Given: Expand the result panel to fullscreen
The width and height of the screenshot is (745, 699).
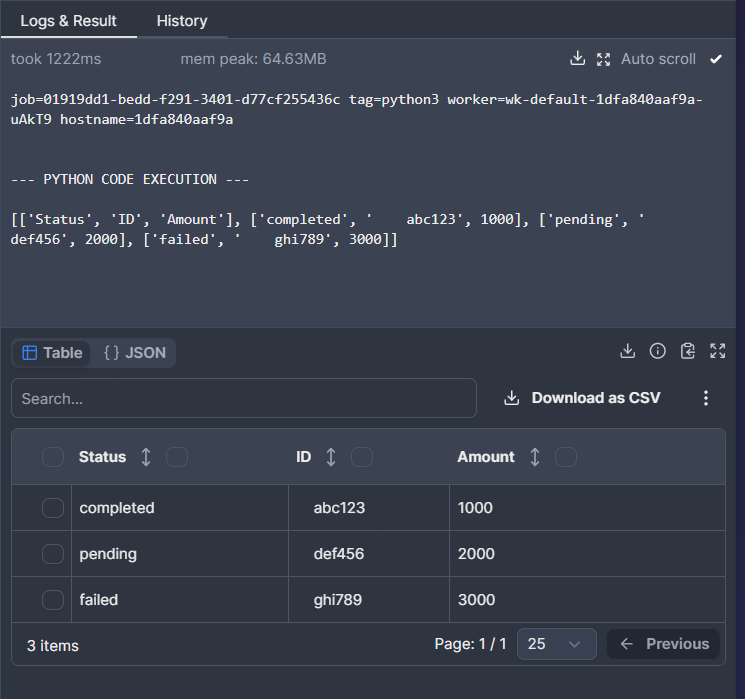Looking at the screenshot, I should coord(717,351).
